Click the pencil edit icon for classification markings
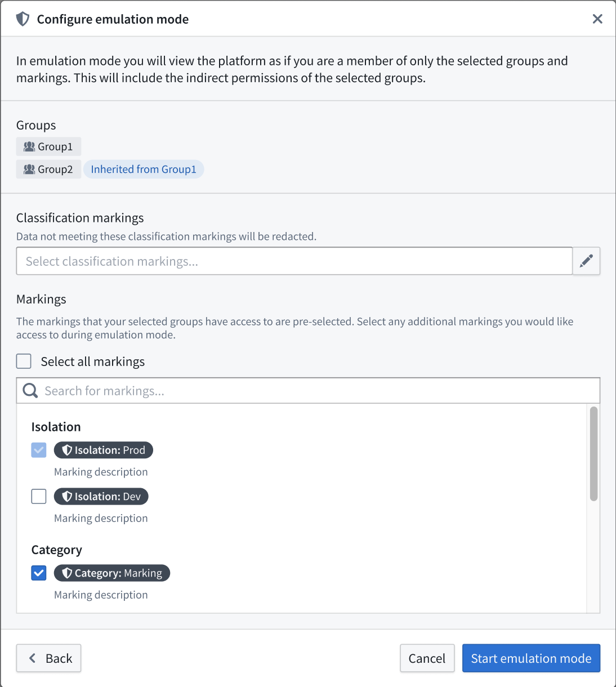Image resolution: width=616 pixels, height=687 pixels. 586,261
